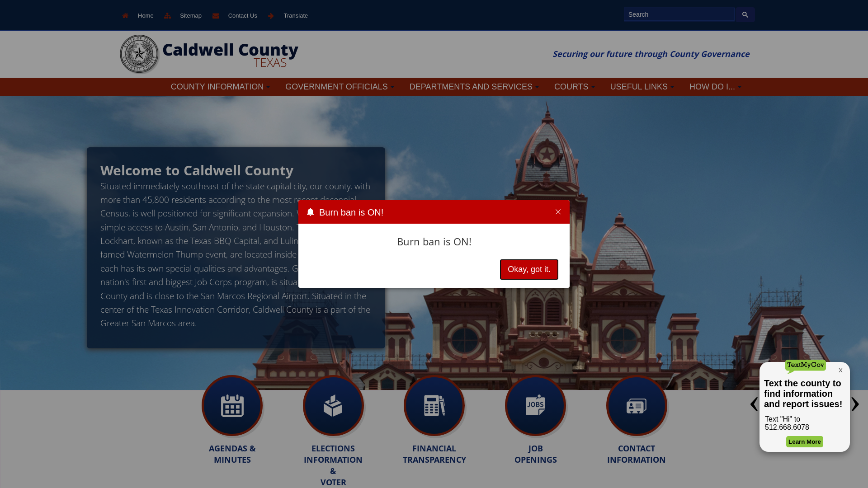Click the notification bell icon in burn ban alert
The image size is (868, 488).
311,212
